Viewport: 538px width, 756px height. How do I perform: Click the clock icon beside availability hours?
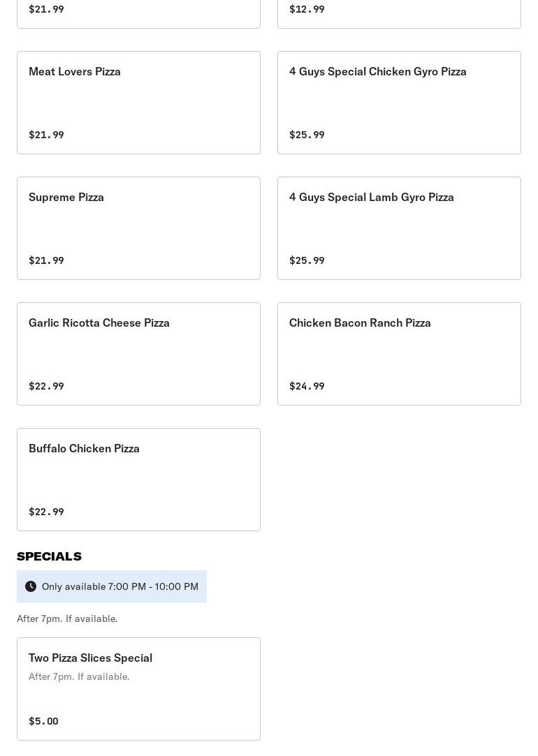31,586
